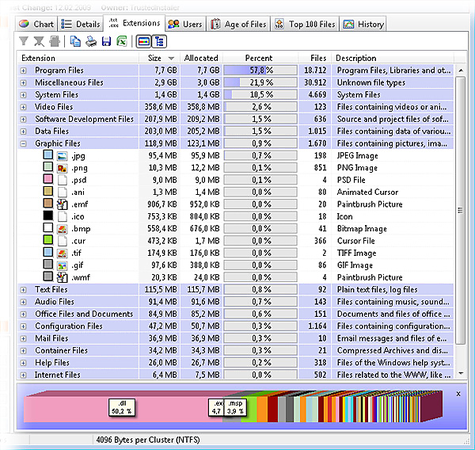The height and width of the screenshot is (450, 475).
Task: Click the file icon next to .gif
Action: click(x=62, y=265)
